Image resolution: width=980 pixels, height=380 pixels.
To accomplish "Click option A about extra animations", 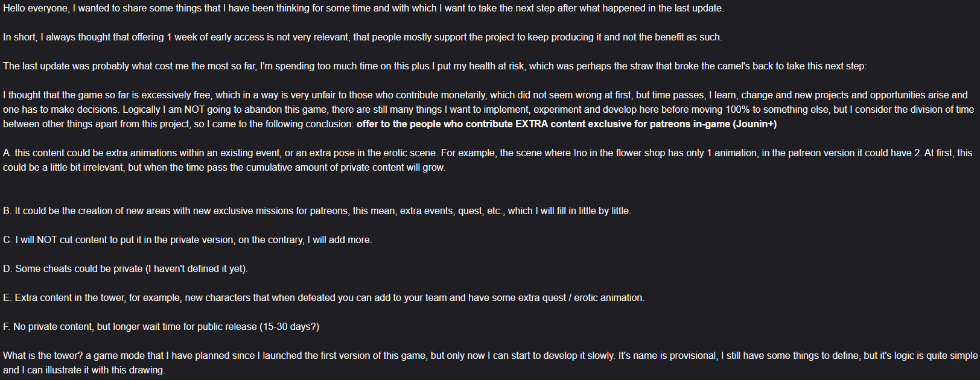I will coord(488,160).
